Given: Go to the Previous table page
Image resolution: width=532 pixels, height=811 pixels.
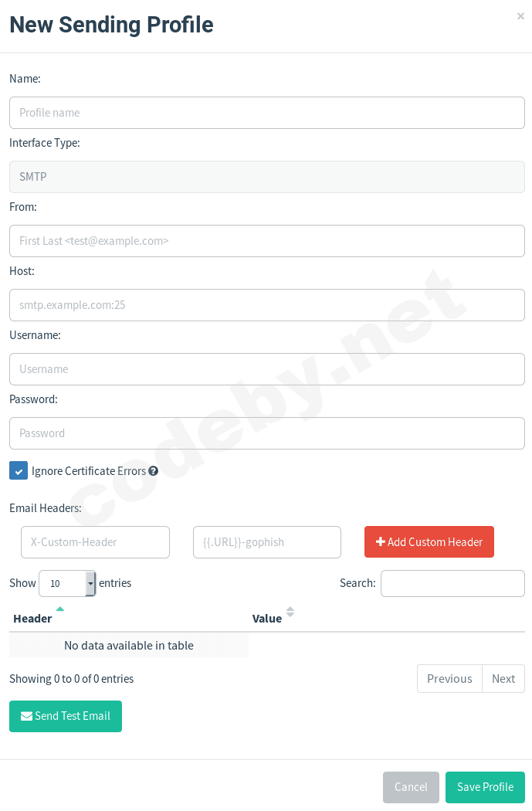Looking at the screenshot, I should 449,679.
